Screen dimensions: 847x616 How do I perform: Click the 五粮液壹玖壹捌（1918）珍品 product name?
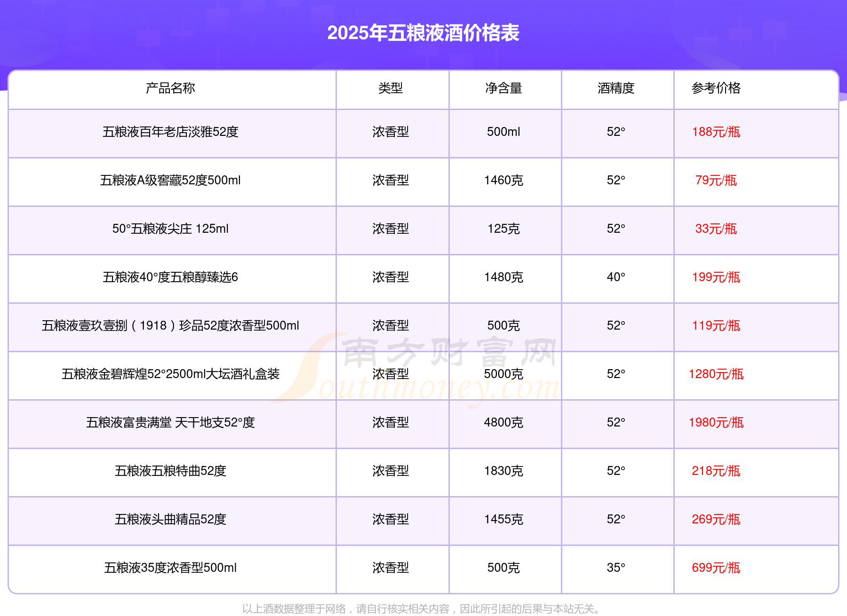170,325
